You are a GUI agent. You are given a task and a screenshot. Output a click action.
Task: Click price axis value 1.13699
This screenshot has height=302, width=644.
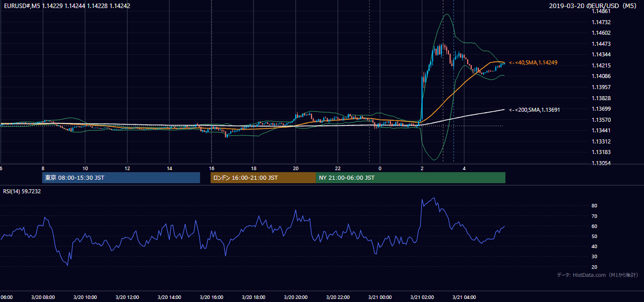pos(602,109)
